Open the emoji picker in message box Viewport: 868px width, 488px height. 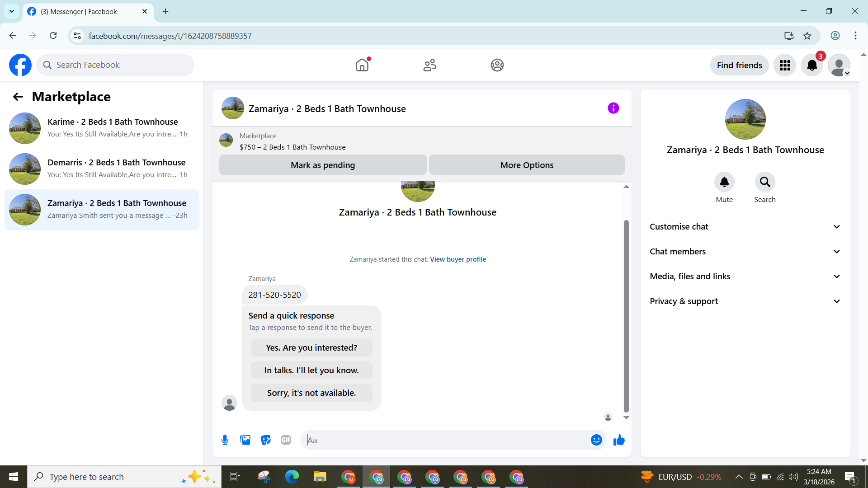[596, 440]
